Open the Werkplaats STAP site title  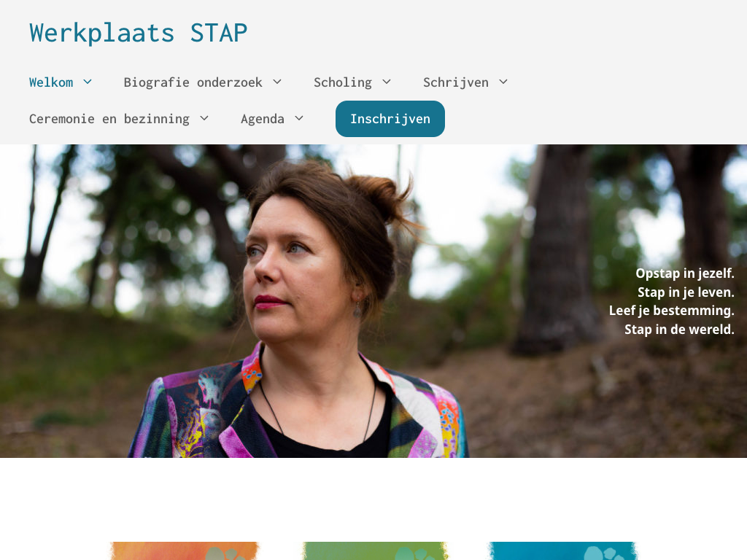pyautogui.click(x=138, y=33)
